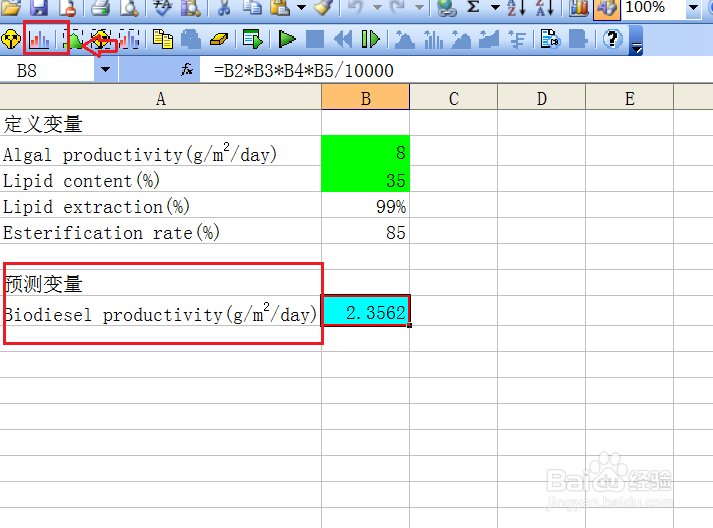Image resolution: width=713 pixels, height=528 pixels.
Task: Select the cell showing 99%
Action: click(366, 206)
